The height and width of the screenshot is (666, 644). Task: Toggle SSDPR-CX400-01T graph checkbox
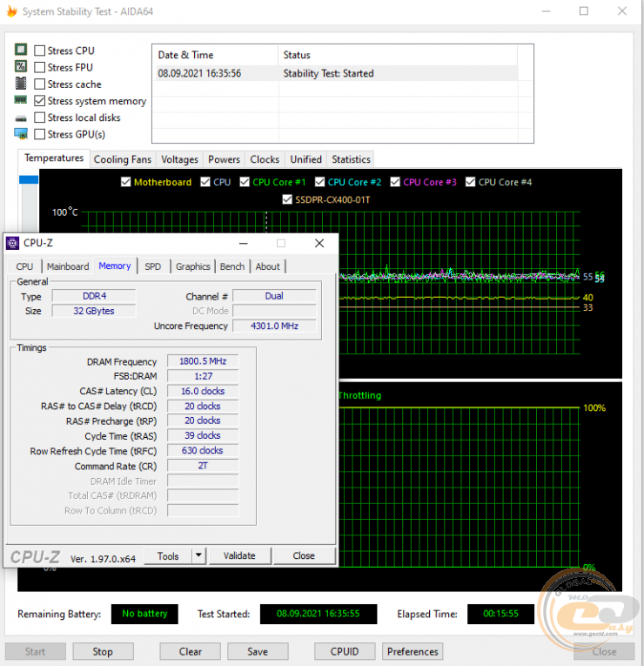pos(287,199)
